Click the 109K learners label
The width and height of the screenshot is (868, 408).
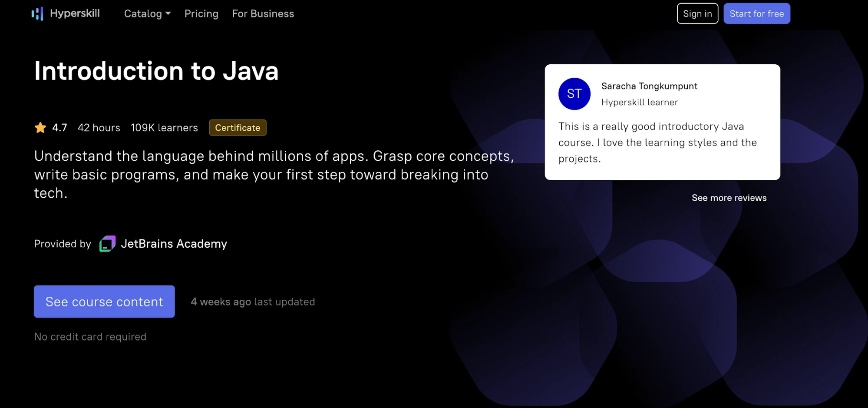(164, 128)
